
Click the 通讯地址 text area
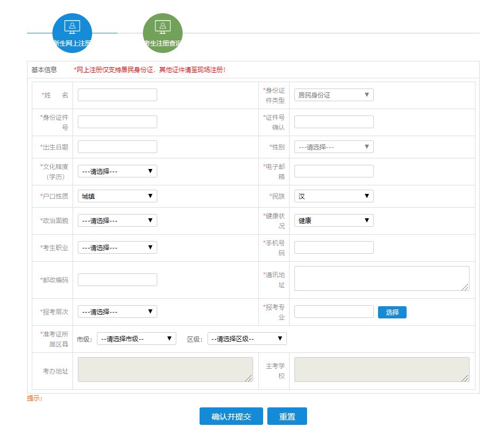click(381, 278)
